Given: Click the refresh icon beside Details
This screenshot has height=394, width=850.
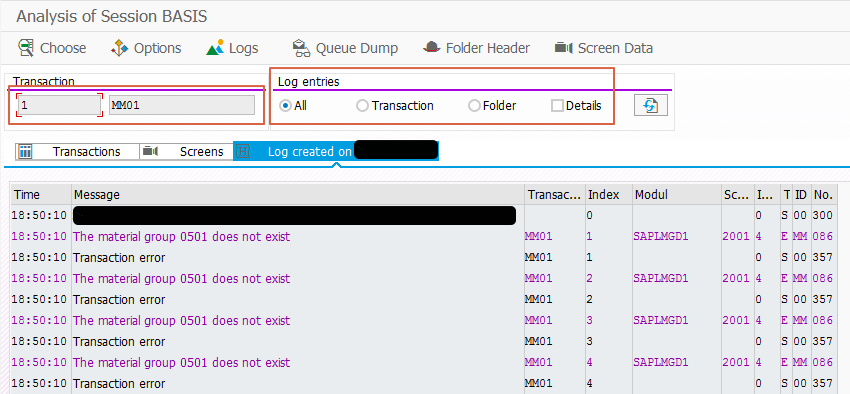Looking at the screenshot, I should pyautogui.click(x=651, y=106).
